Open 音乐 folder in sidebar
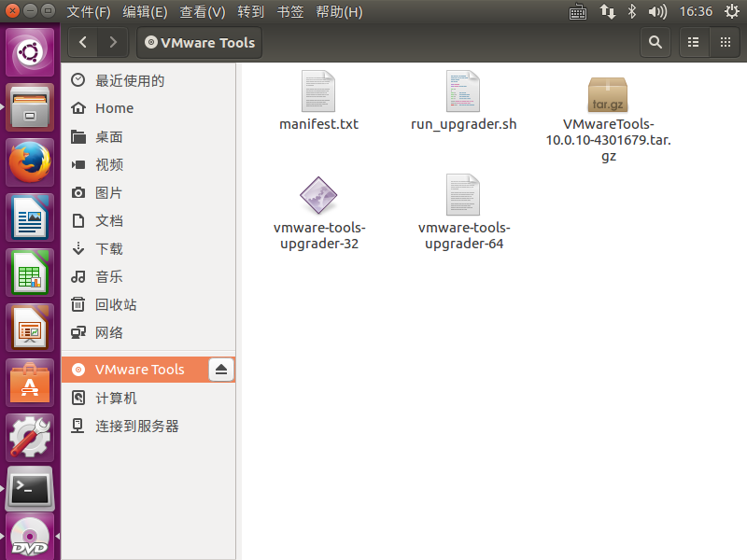Viewport: 747px width, 560px height. pos(148,276)
